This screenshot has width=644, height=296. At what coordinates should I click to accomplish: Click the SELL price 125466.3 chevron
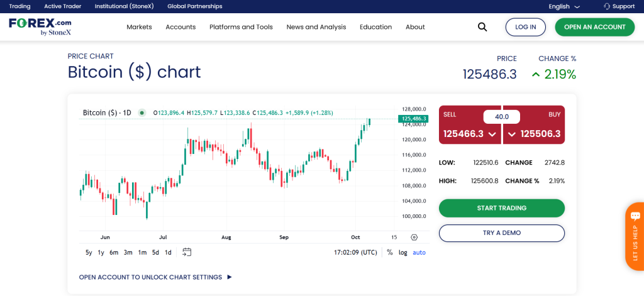tap(492, 134)
